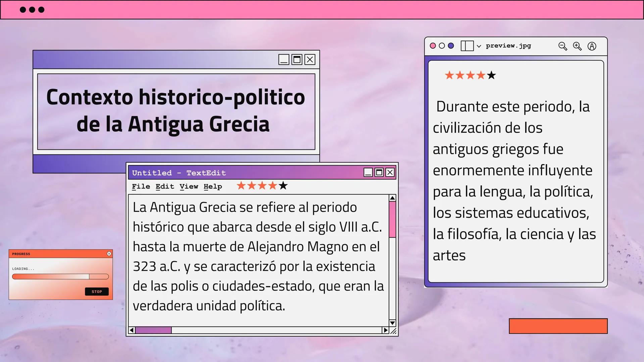Viewport: 644px width, 362px height.
Task: Click the purple traffic-light dot on preview window
Action: click(451, 45)
